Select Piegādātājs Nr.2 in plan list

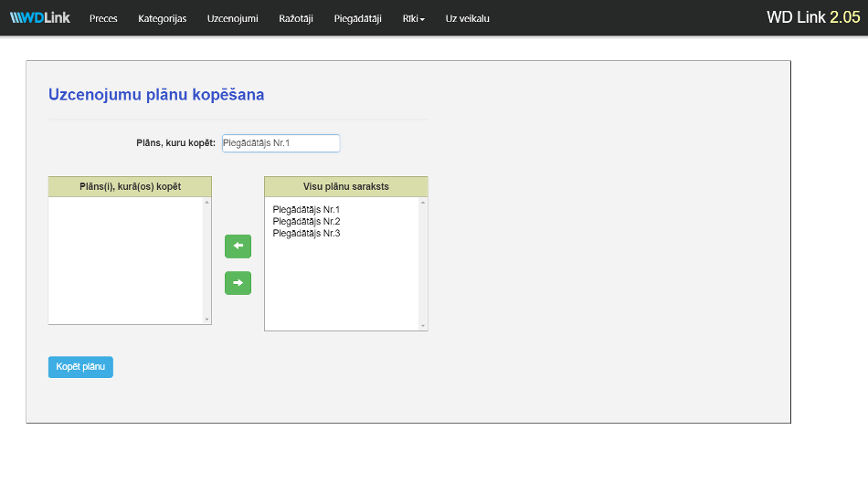tap(306, 222)
